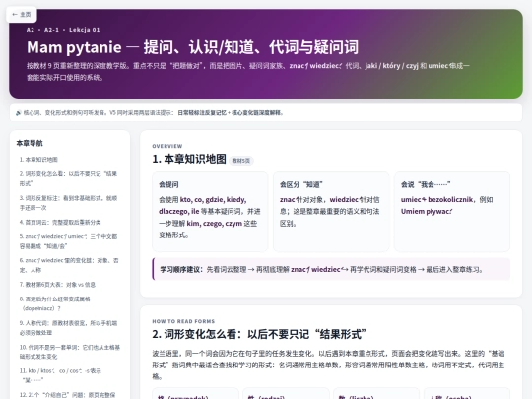Click the Umiem pływać example text
The height and width of the screenshot is (399, 532).
[427, 212]
